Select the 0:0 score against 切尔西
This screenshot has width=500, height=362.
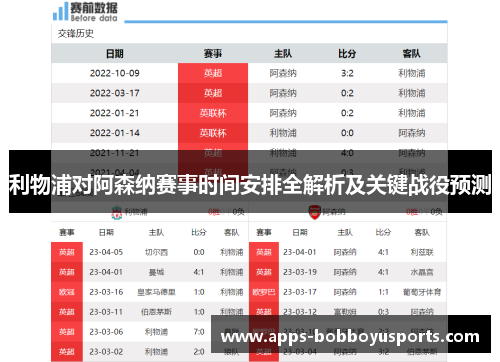coord(199,252)
